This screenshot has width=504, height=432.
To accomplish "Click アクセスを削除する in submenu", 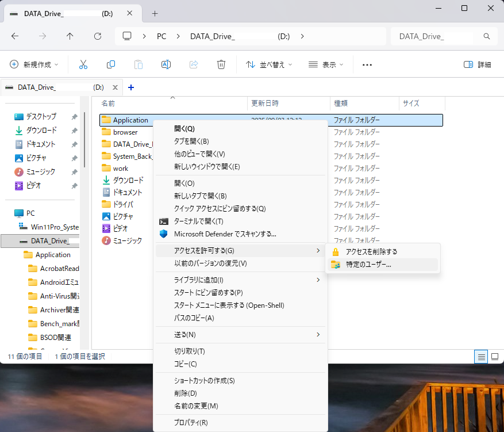I will click(371, 251).
